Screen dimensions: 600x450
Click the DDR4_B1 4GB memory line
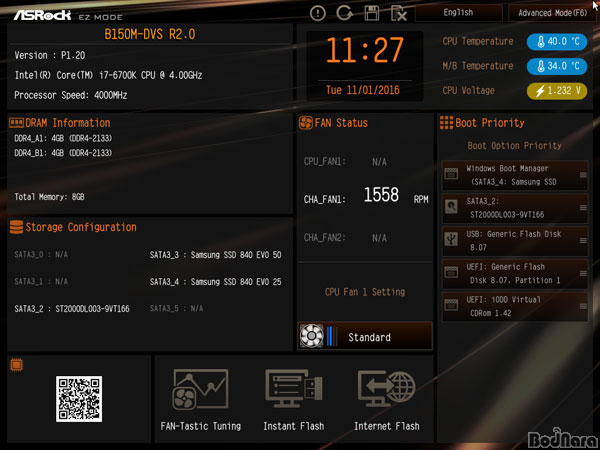click(x=63, y=153)
